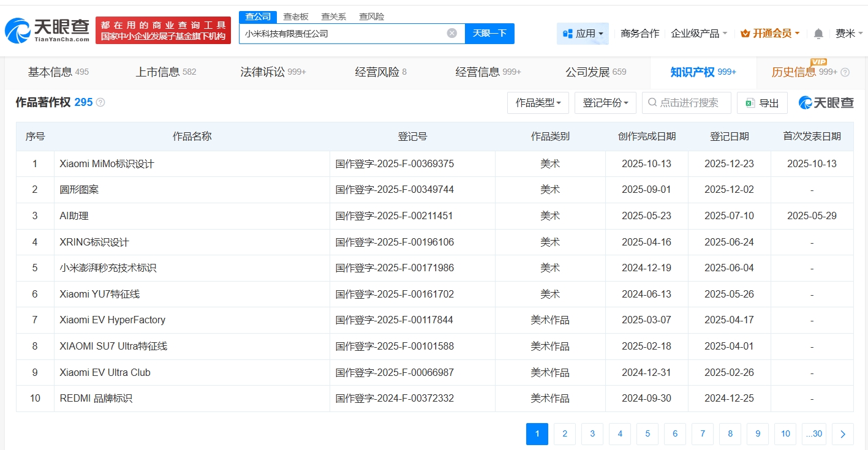
Task: Open the notification bell icon
Action: tap(818, 34)
